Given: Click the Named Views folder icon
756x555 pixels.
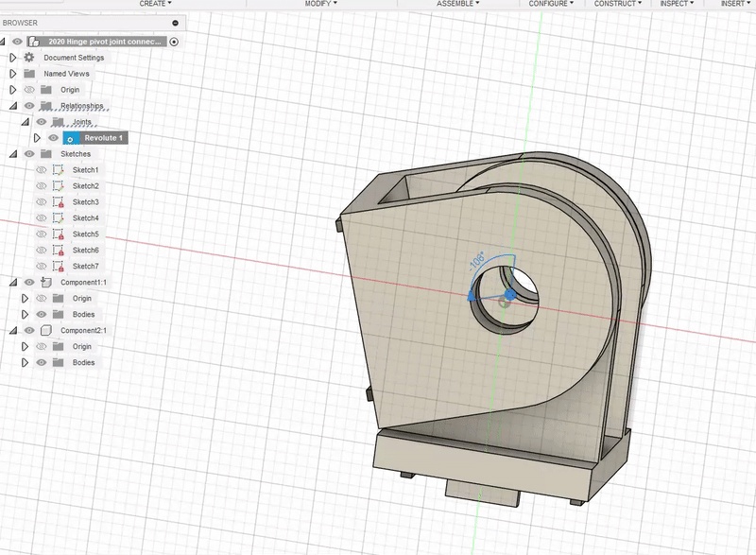Looking at the screenshot, I should [29, 74].
